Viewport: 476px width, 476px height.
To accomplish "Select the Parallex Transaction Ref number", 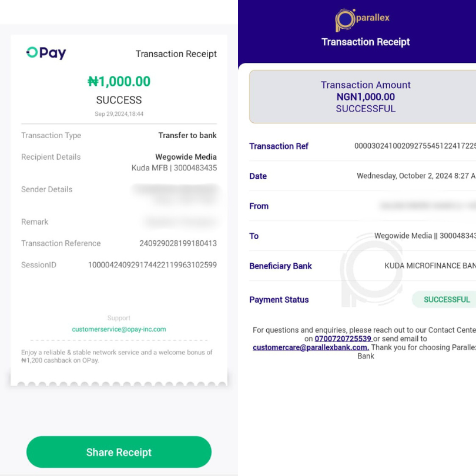I will (x=415, y=146).
